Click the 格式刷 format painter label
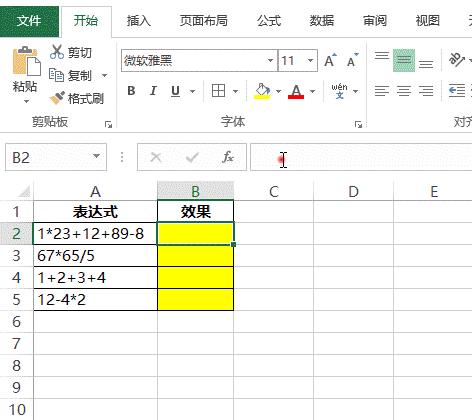 (x=86, y=98)
